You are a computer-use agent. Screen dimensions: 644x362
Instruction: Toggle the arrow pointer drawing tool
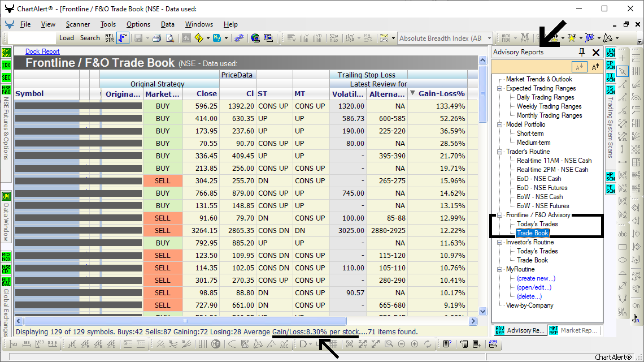[x=623, y=71]
